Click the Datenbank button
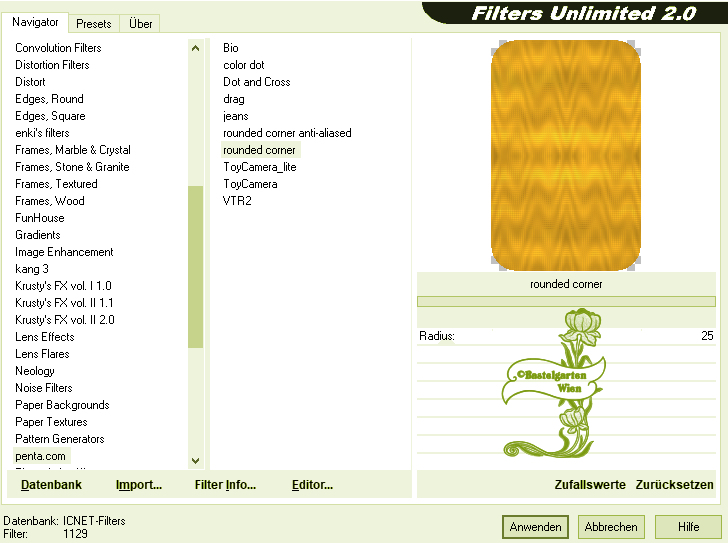Image resolution: width=728 pixels, height=543 pixels. pyautogui.click(x=51, y=485)
